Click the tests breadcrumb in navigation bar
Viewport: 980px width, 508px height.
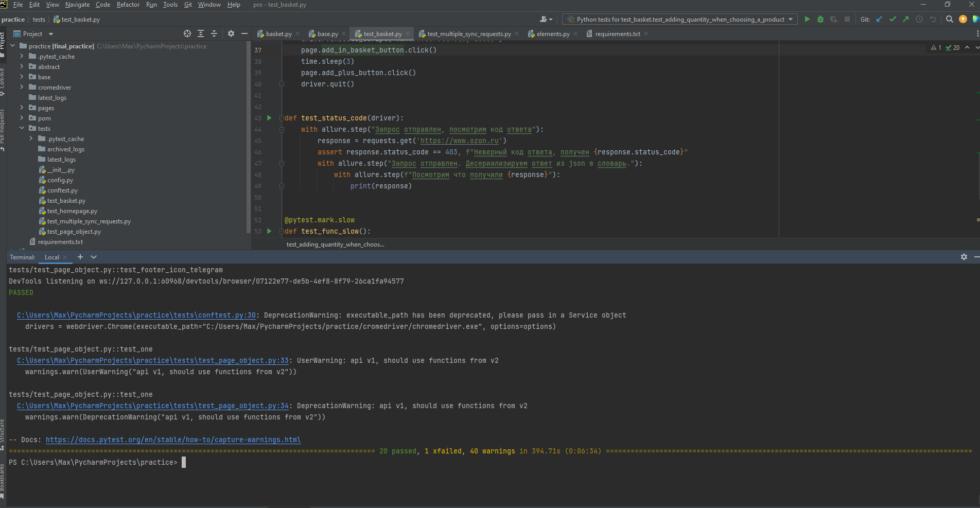(39, 20)
